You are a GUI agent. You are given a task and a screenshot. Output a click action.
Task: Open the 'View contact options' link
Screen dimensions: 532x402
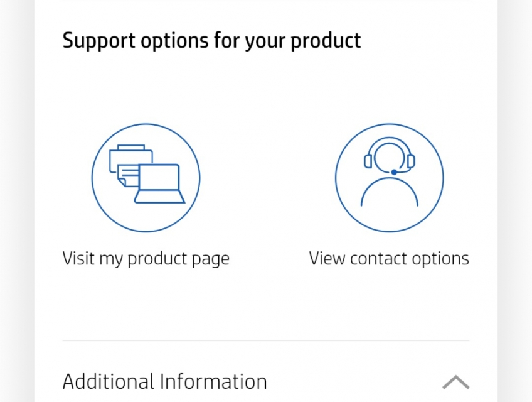coord(389,258)
